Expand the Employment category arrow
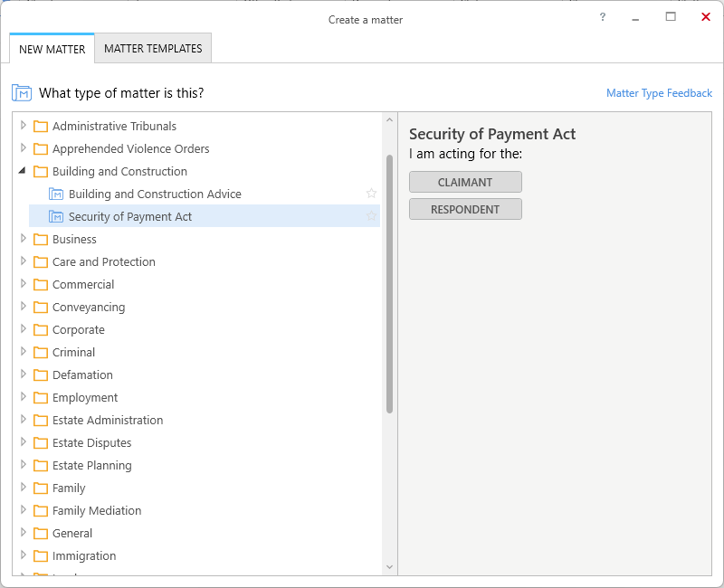Image resolution: width=724 pixels, height=588 pixels. [24, 396]
